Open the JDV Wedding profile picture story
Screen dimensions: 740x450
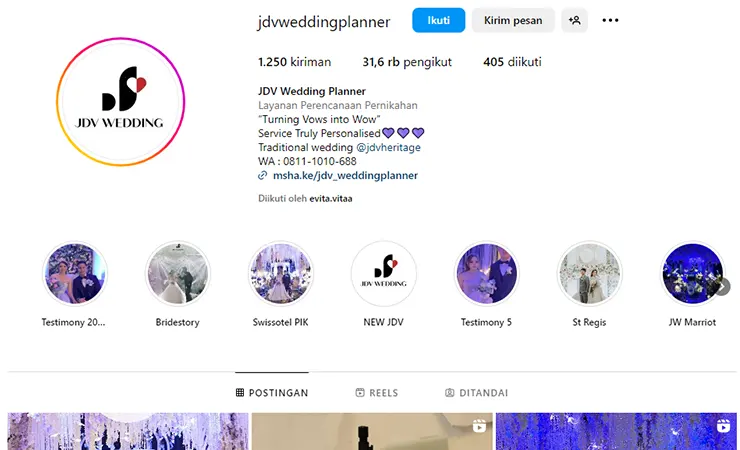click(x=121, y=102)
